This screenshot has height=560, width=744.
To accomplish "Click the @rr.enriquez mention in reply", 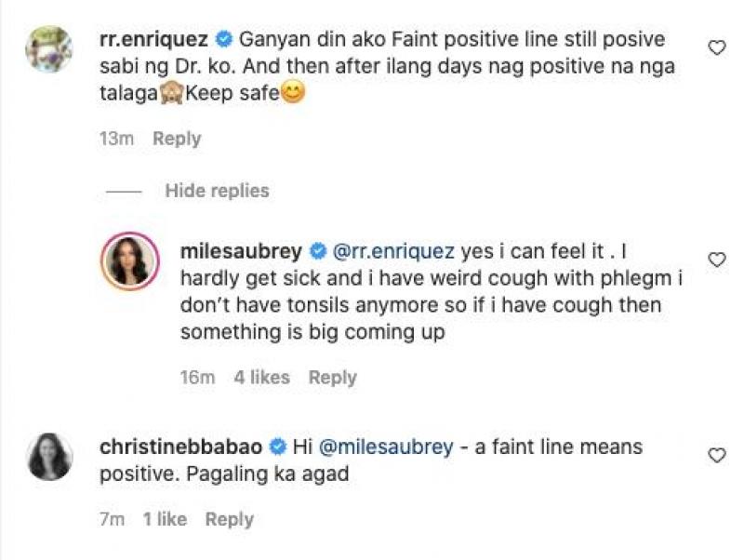I will pyautogui.click(x=392, y=251).
